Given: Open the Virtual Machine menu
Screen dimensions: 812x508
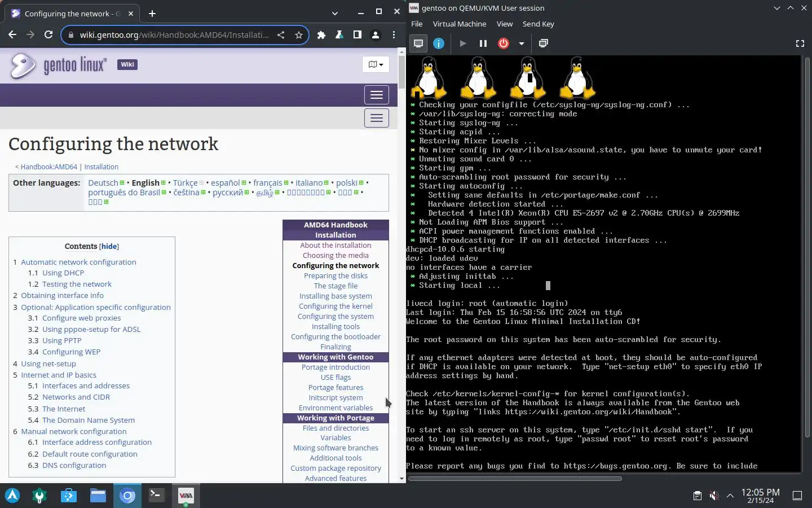Looking at the screenshot, I should (459, 24).
